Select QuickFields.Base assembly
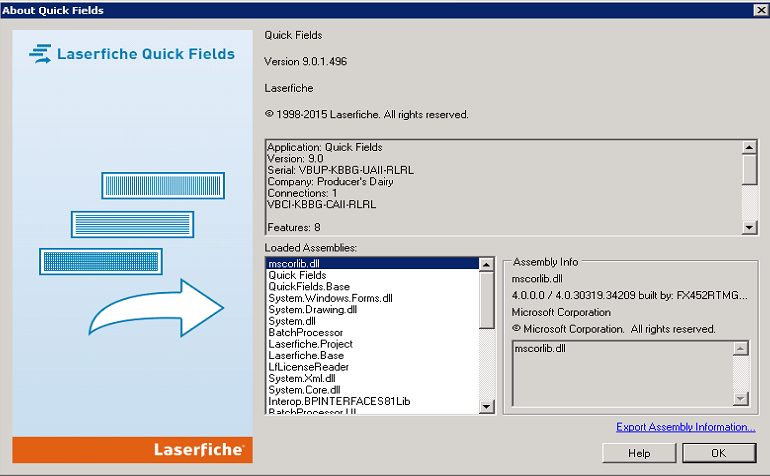The height and width of the screenshot is (476, 770). point(372,286)
